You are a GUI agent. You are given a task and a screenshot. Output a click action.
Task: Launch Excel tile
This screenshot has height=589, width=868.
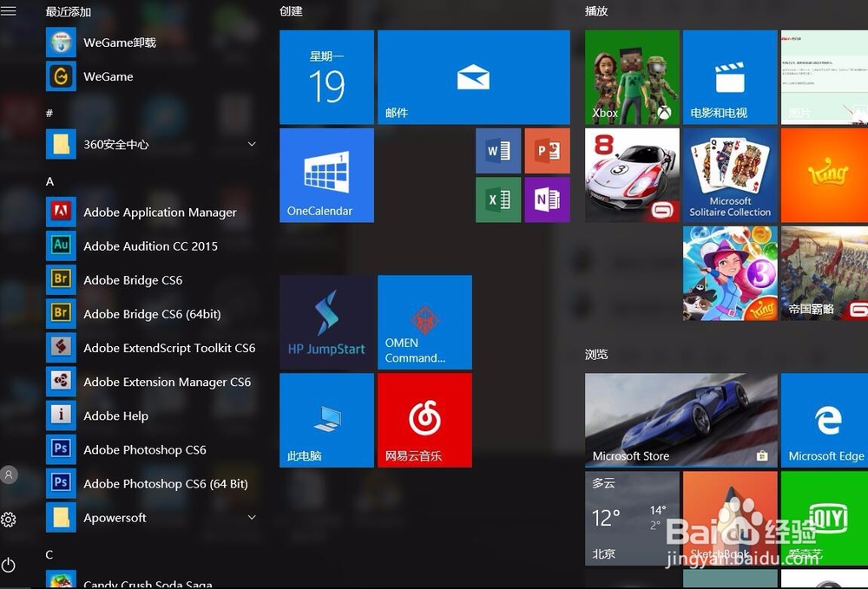(x=498, y=200)
